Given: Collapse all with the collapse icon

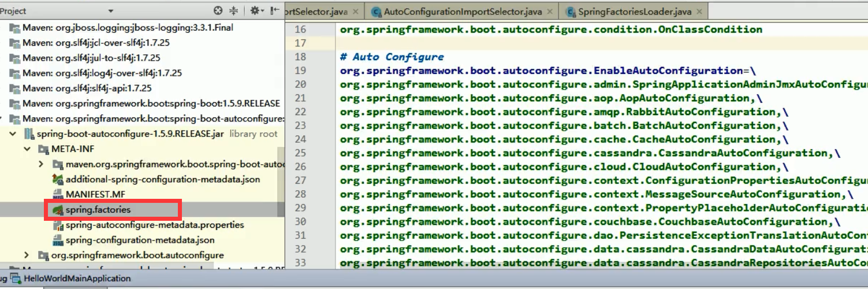Looking at the screenshot, I should [234, 10].
